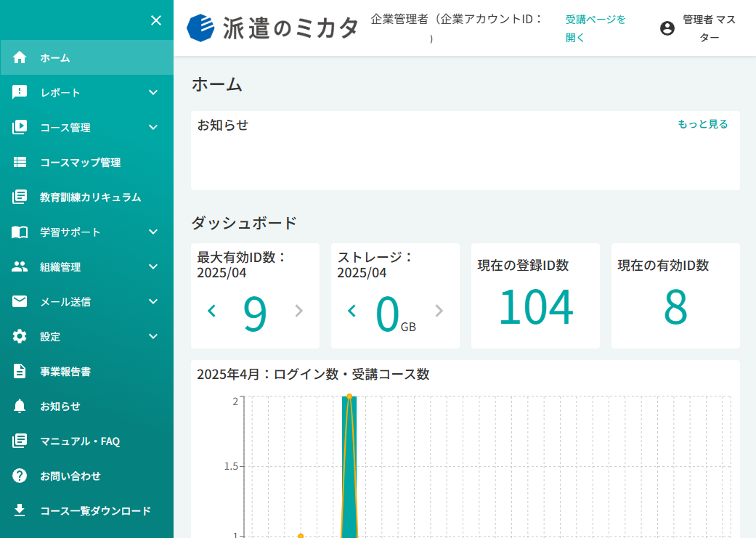Click the 組織管理 people icon
756x538 pixels.
(x=20, y=266)
